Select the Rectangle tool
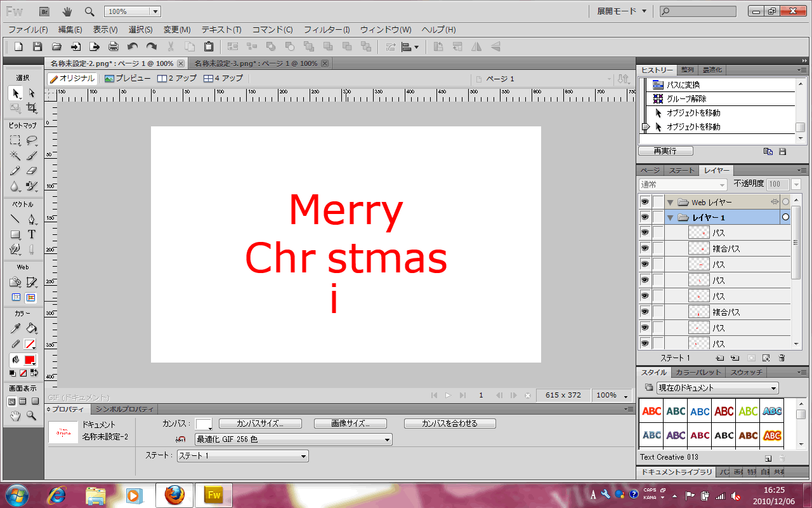 coord(15,234)
